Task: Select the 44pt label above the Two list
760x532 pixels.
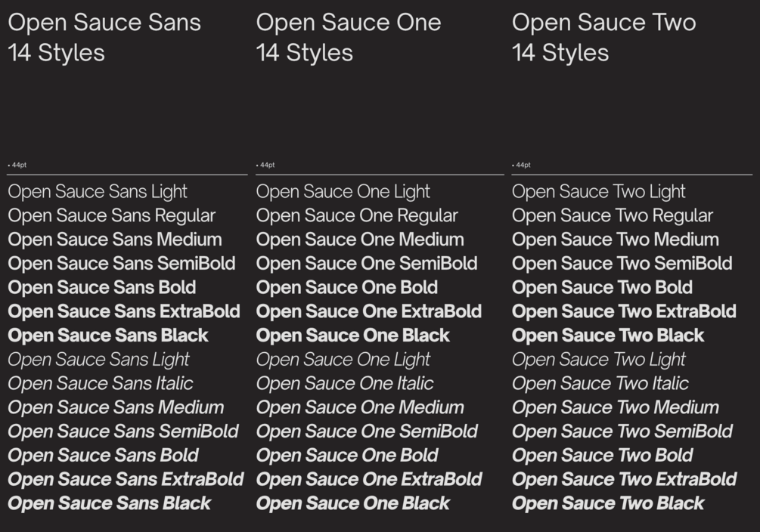Action: pyautogui.click(x=523, y=165)
